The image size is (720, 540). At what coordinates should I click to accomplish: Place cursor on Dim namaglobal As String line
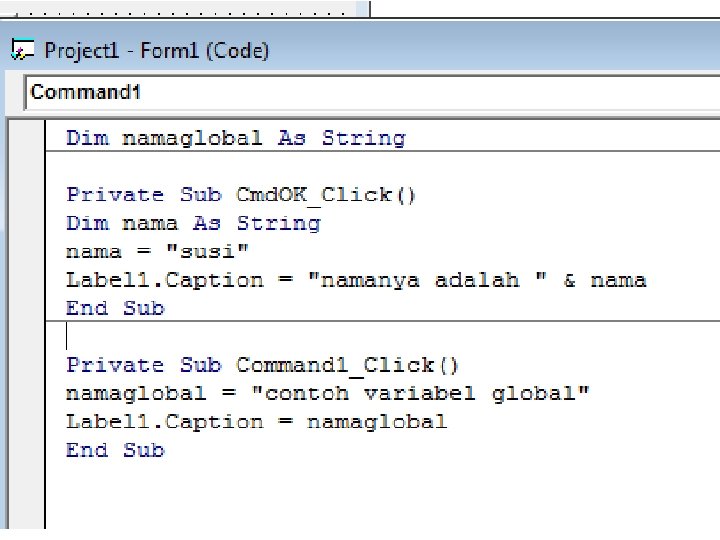coord(235,138)
